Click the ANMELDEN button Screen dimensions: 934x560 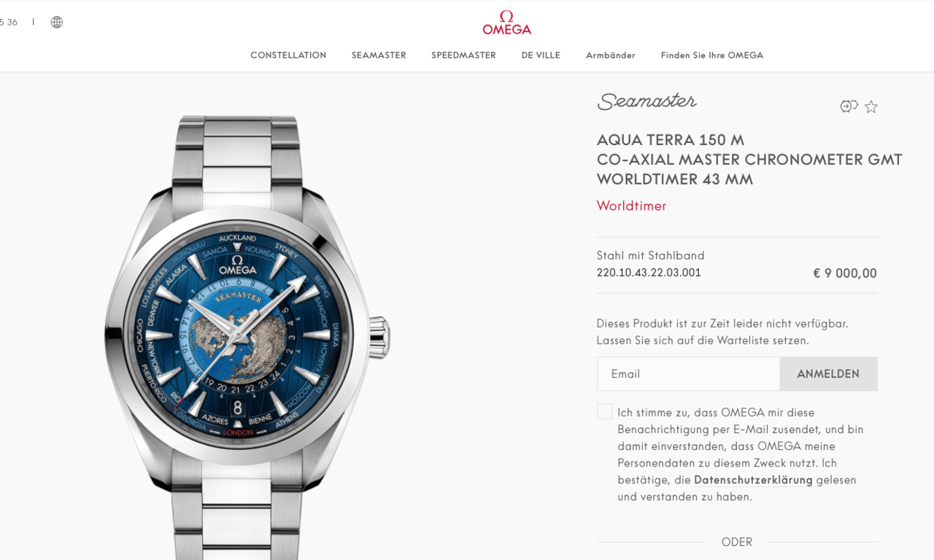[828, 374]
